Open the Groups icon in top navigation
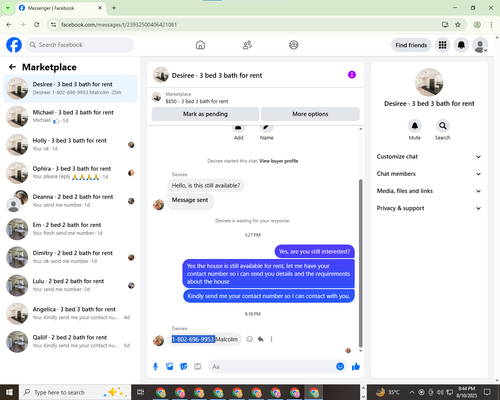This screenshot has height=400, width=500. tap(294, 45)
